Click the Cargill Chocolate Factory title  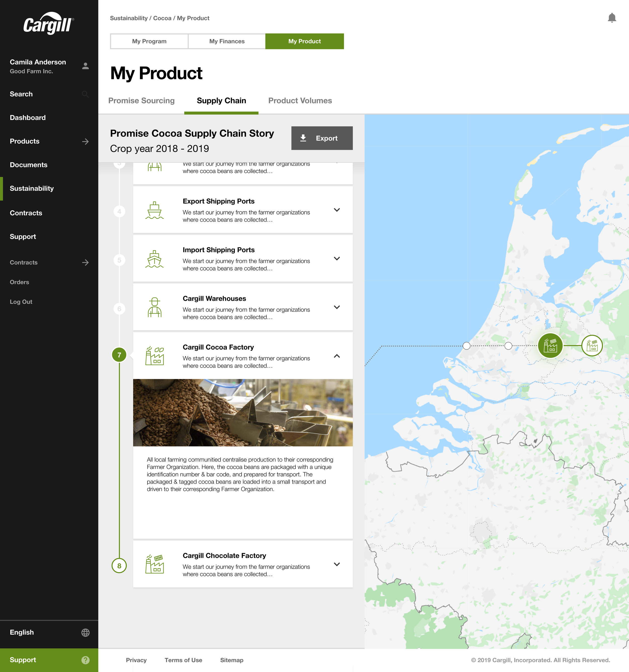point(224,555)
